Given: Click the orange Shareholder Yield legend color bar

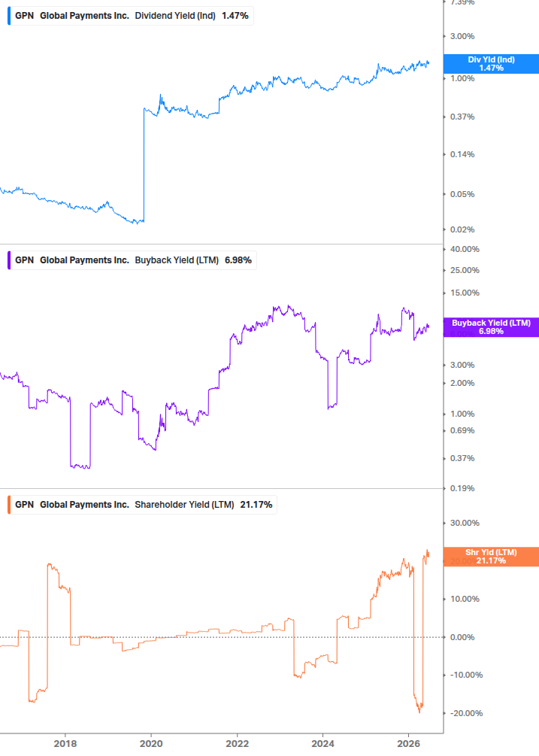Looking at the screenshot, I should tap(9, 505).
